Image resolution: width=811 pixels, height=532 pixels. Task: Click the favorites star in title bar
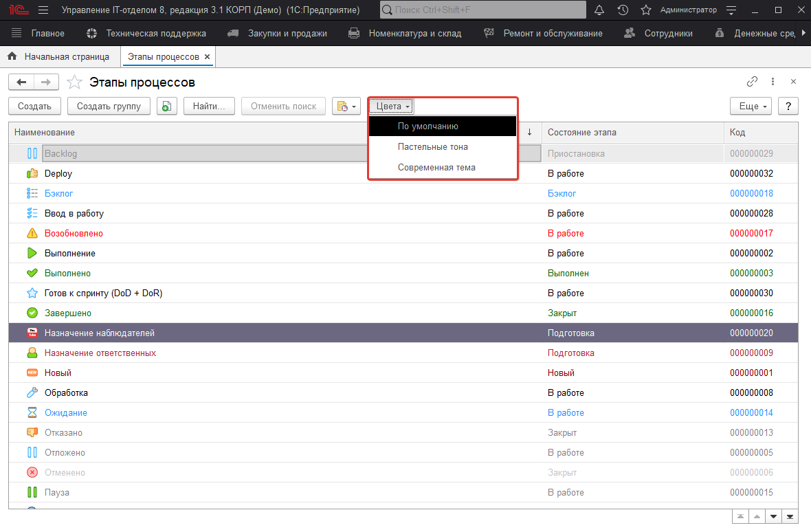pos(645,10)
